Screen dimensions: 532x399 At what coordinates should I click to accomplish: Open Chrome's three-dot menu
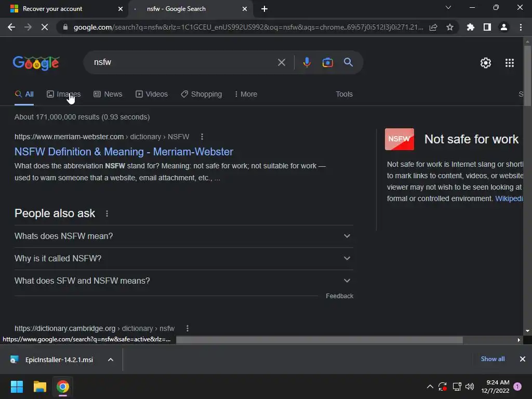[x=521, y=27]
